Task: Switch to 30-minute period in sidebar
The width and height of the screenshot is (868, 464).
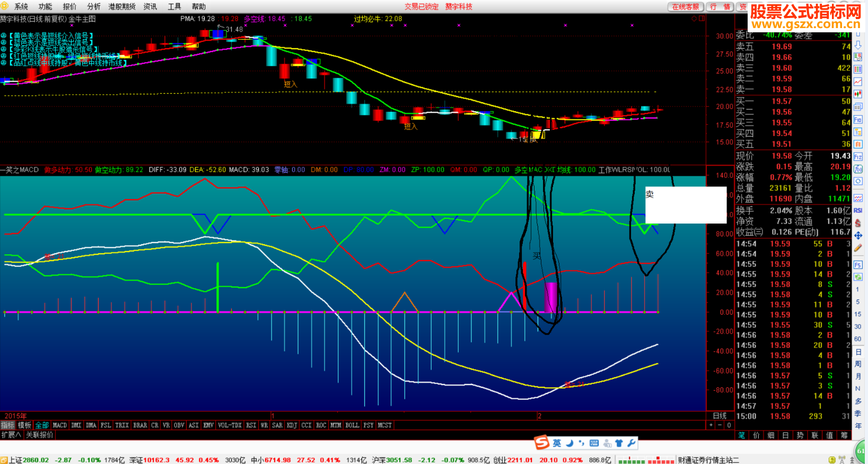Action: (x=858, y=326)
